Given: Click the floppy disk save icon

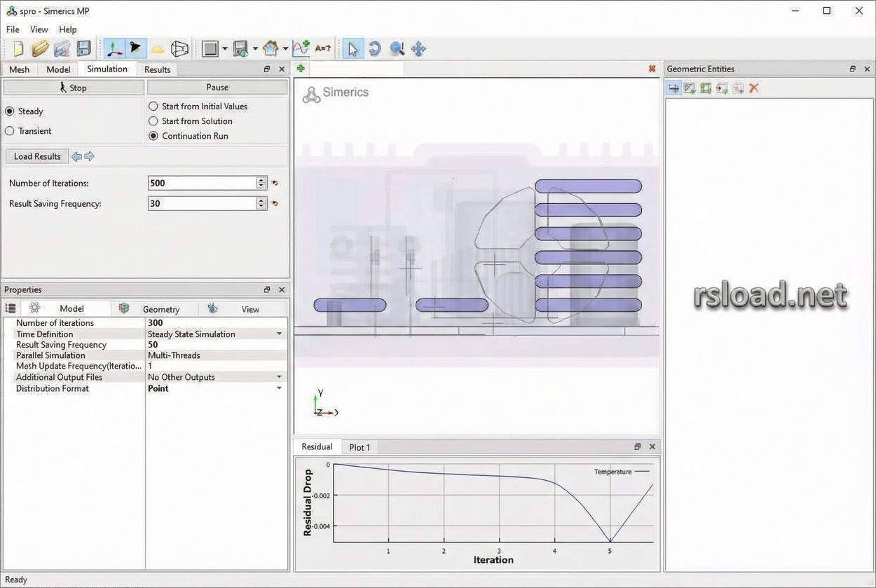Looking at the screenshot, I should [83, 48].
